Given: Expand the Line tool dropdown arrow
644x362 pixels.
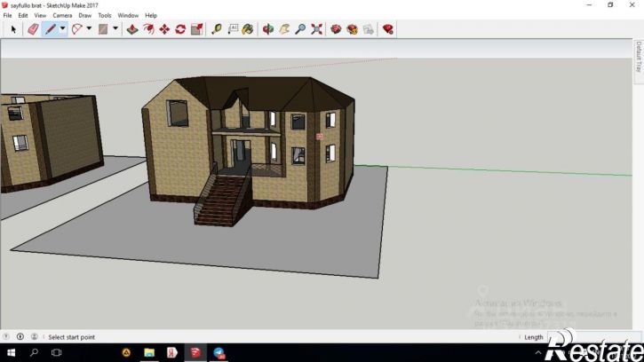Looking at the screenshot, I should point(62,29).
